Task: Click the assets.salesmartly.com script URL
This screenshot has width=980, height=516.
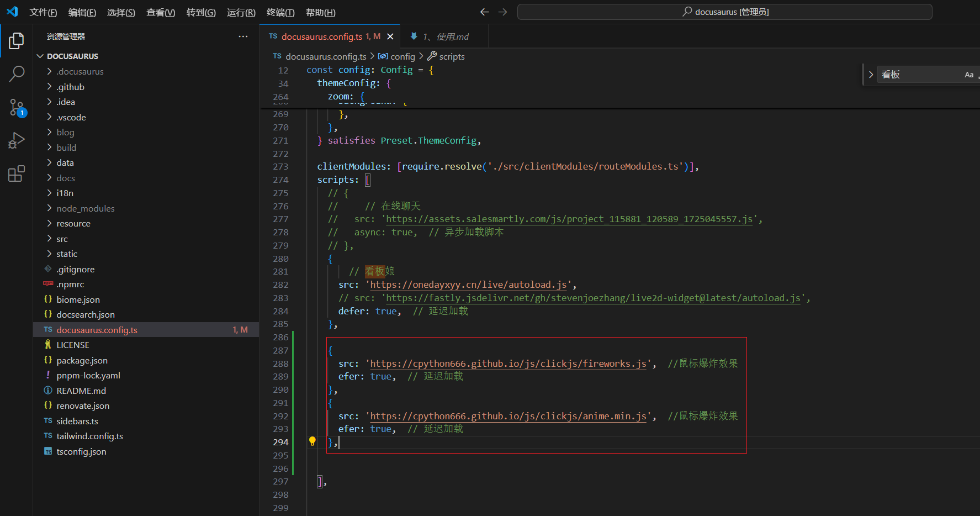Action: click(569, 219)
